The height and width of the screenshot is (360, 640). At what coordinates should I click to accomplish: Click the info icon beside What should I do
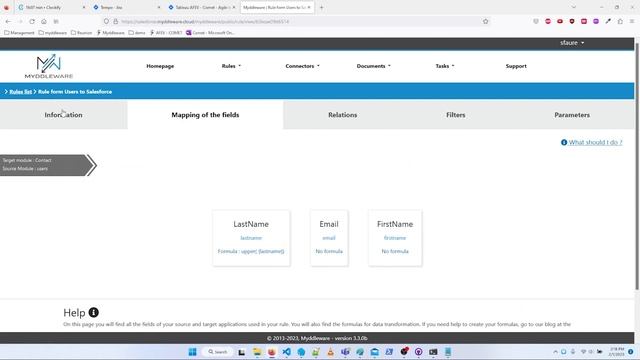click(x=564, y=142)
